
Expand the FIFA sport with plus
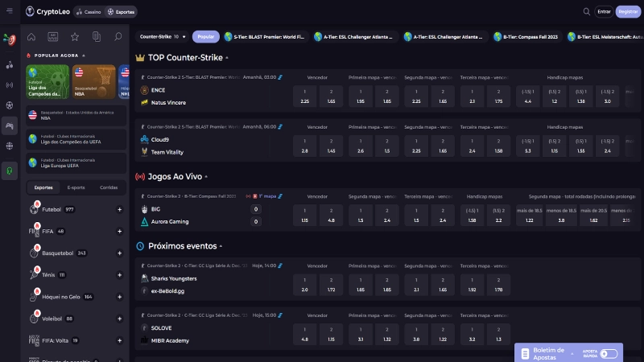tap(119, 231)
